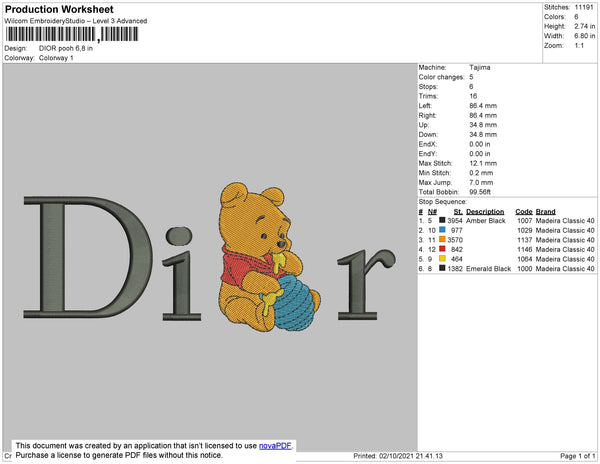Select the yellow 1064 thread swatch
Screen dimensions: 600x464
(x=442, y=258)
